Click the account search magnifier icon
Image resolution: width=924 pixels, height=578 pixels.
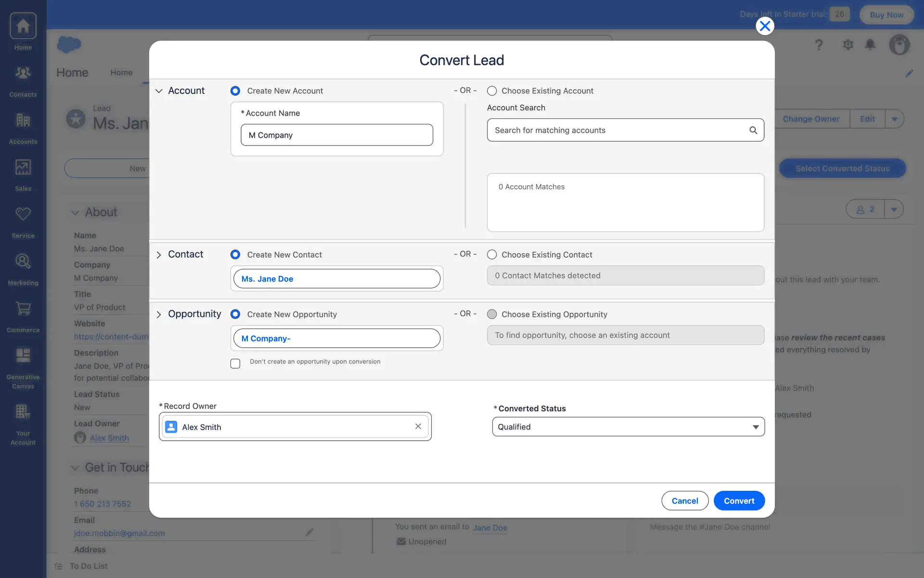click(753, 130)
